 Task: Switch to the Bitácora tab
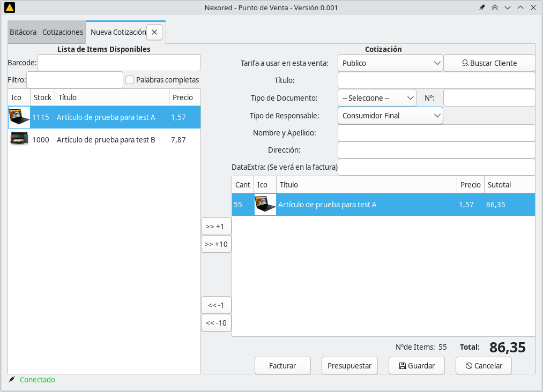click(23, 32)
